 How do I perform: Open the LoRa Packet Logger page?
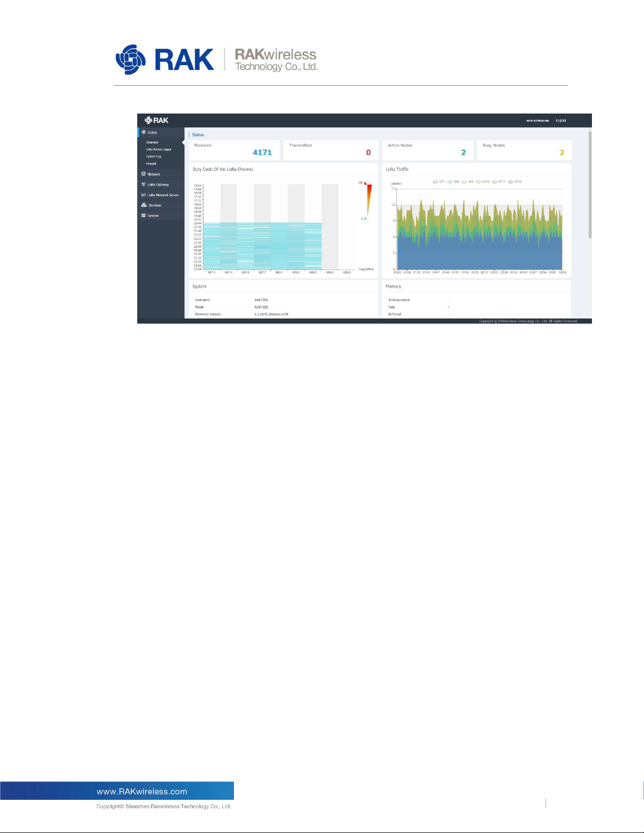coord(159,149)
